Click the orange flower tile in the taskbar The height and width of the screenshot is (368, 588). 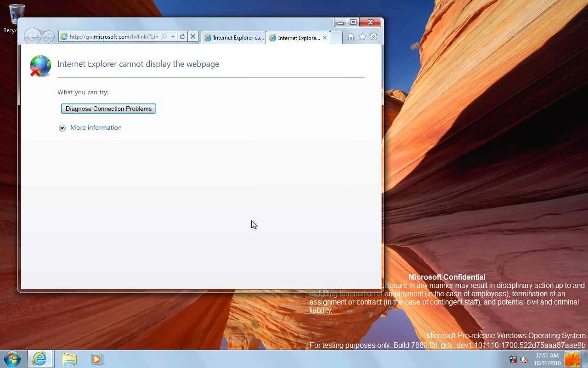tap(572, 359)
